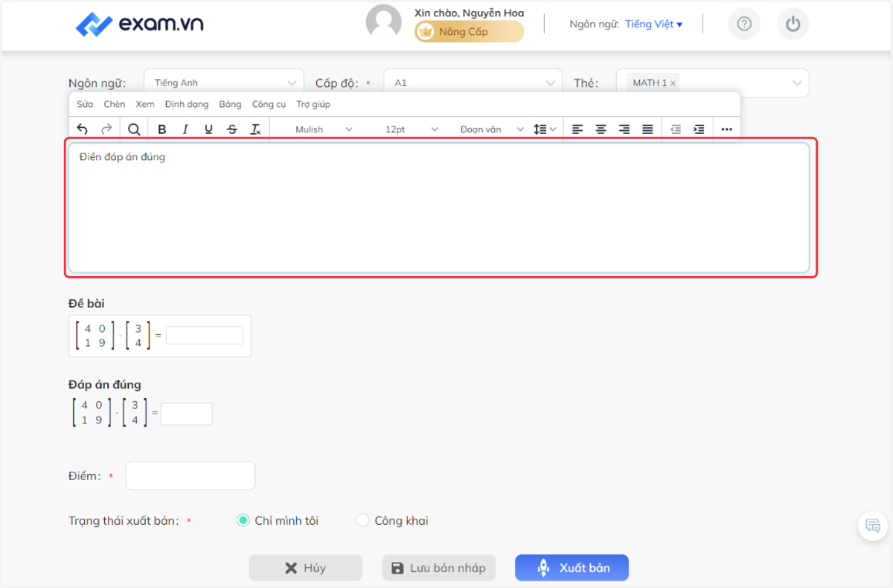Open the Bảng menu
This screenshot has height=588, width=893.
[230, 104]
